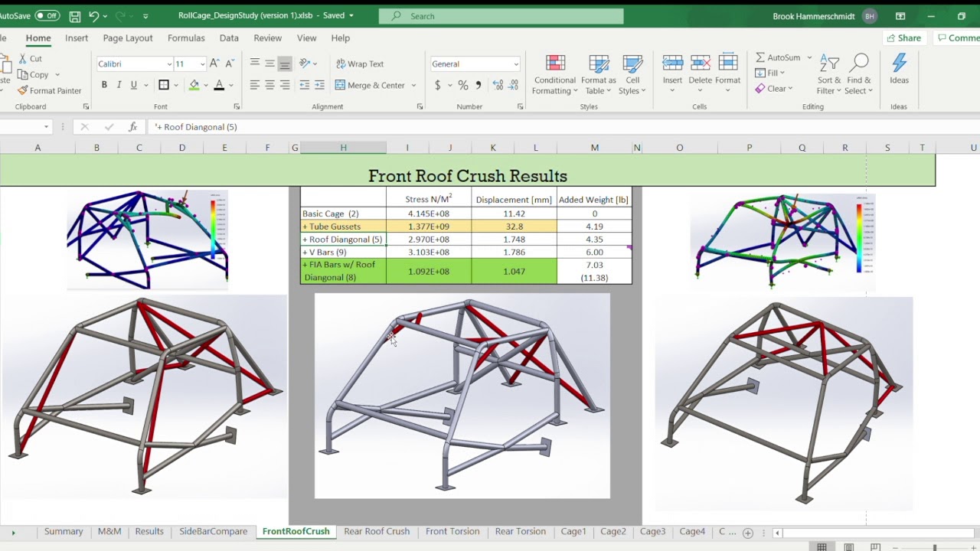980x551 pixels.
Task: Toggle Wrap Text
Action: (x=360, y=64)
